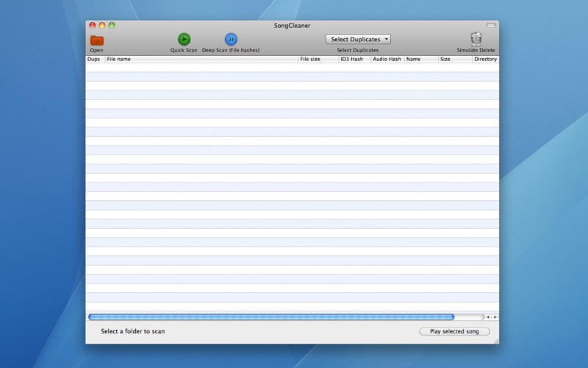The height and width of the screenshot is (368, 588).
Task: Zoom the SongCleaner window with the green button
Action: pos(112,25)
